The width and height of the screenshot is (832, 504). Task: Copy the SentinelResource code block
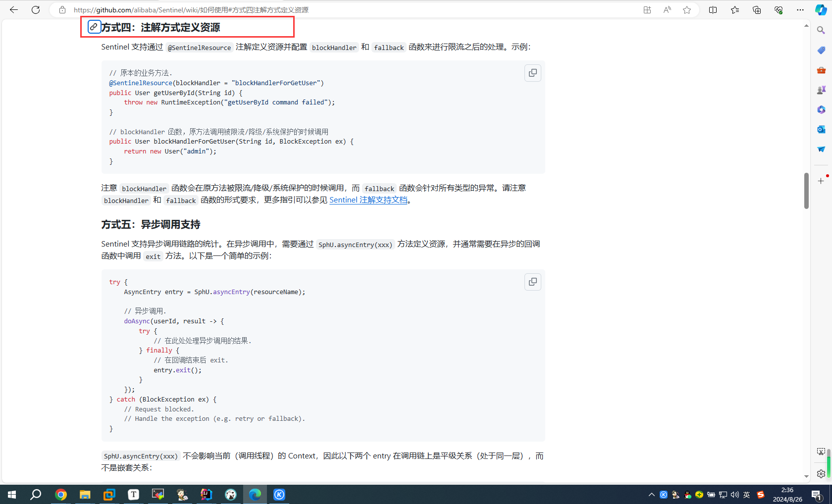click(x=533, y=73)
